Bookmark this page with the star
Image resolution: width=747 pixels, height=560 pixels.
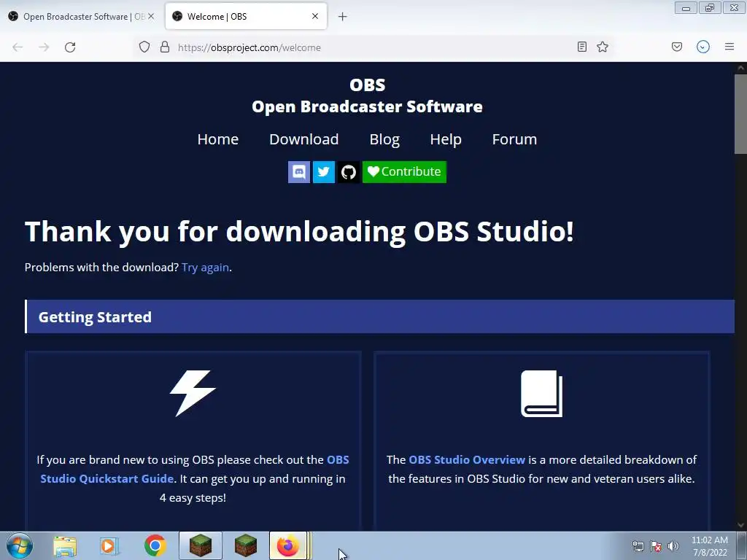pyautogui.click(x=603, y=47)
